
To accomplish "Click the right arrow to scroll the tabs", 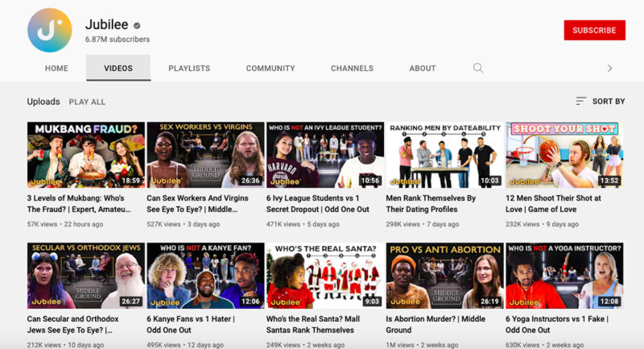I will click(x=609, y=69).
